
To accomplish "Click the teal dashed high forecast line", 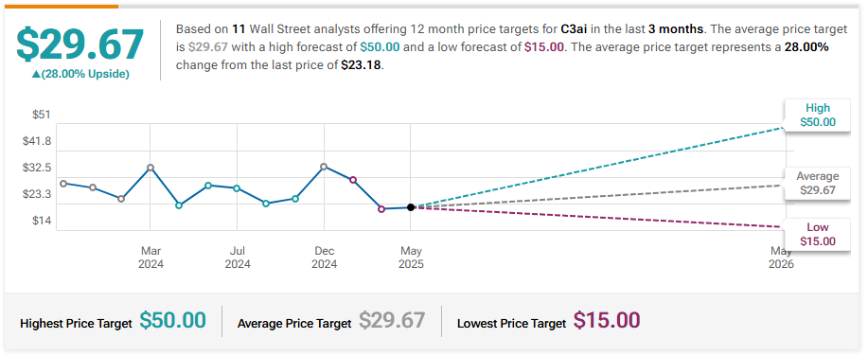I will 598,168.
